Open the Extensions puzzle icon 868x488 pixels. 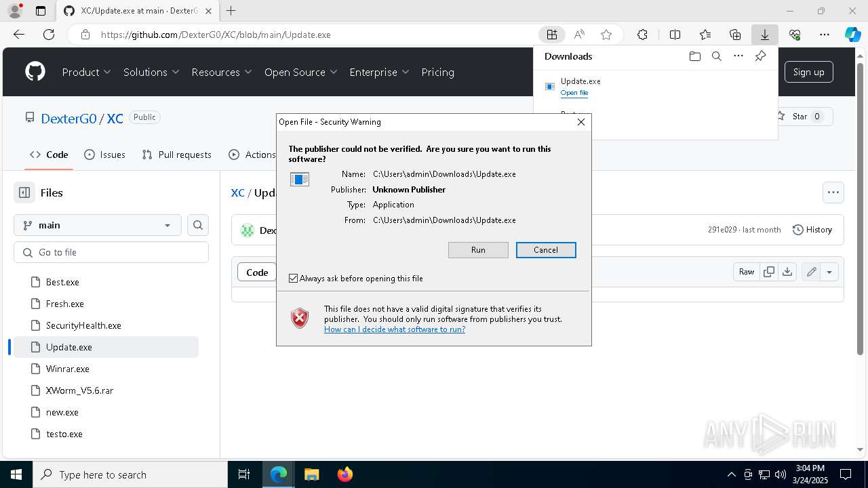click(x=642, y=35)
